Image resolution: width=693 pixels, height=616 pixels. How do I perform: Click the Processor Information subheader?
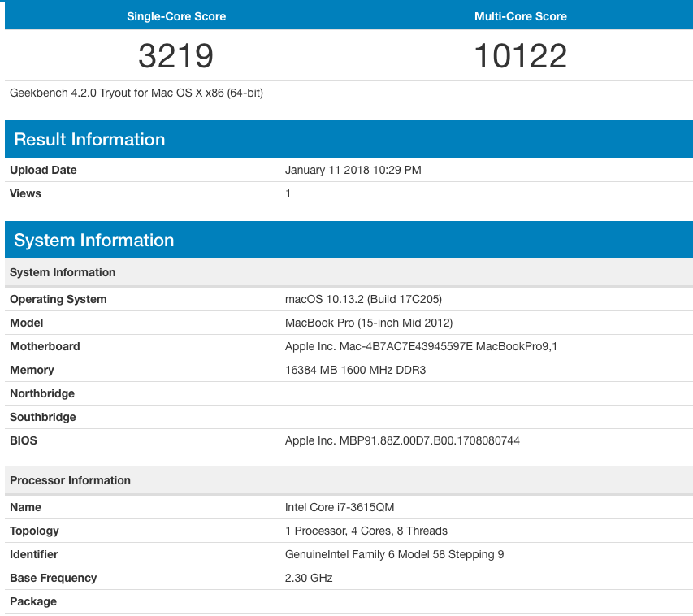tap(349, 480)
